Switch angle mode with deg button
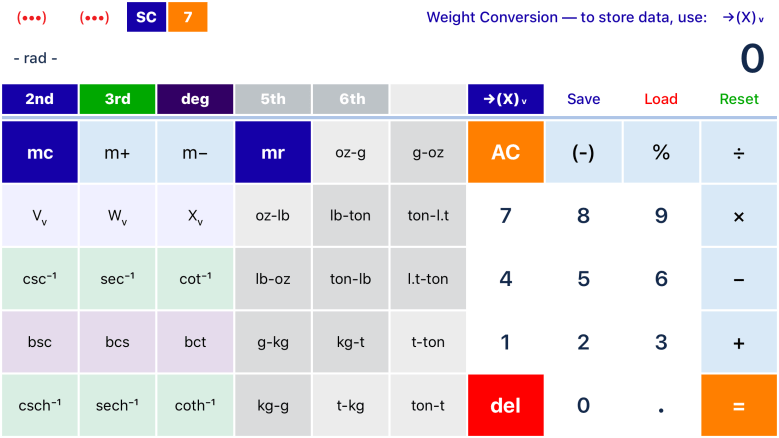 [195, 99]
